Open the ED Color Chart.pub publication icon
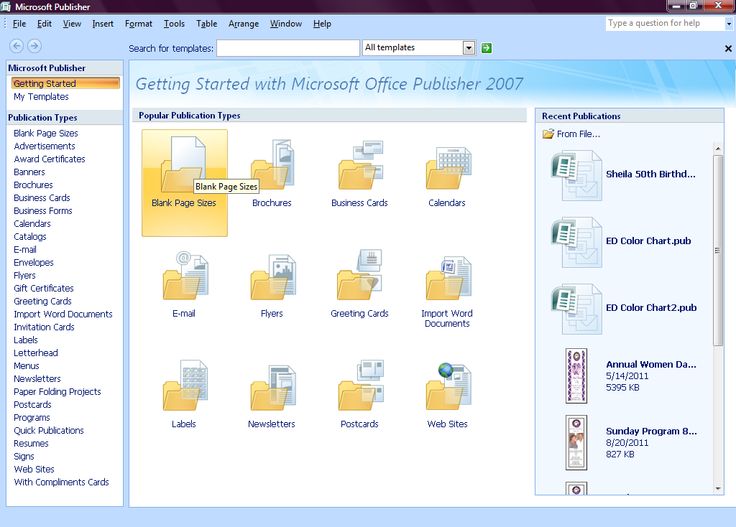The width and height of the screenshot is (736, 527). (576, 242)
